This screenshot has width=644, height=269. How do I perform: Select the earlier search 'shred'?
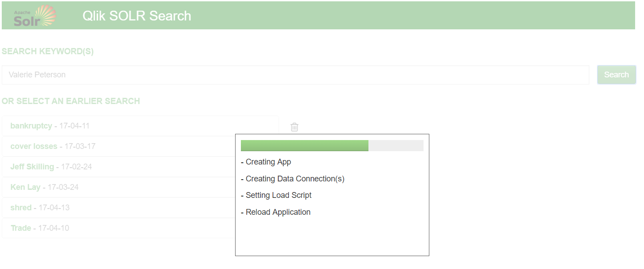[119, 208]
